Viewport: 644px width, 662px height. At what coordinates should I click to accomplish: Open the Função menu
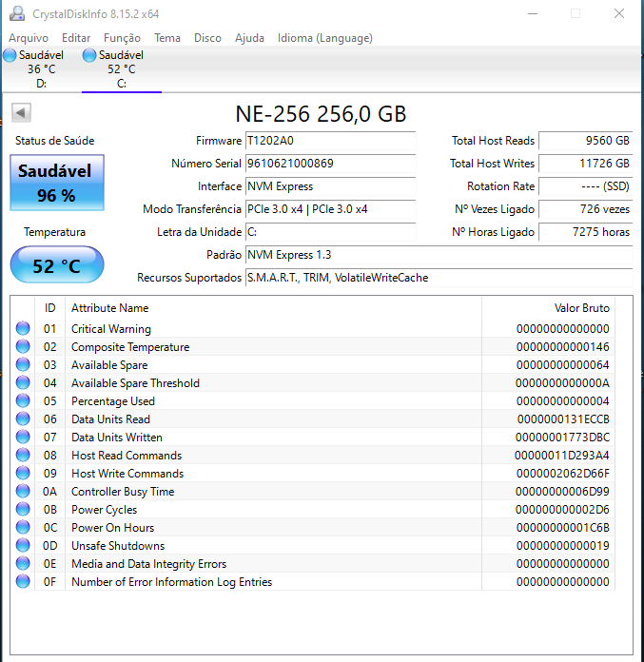point(122,38)
